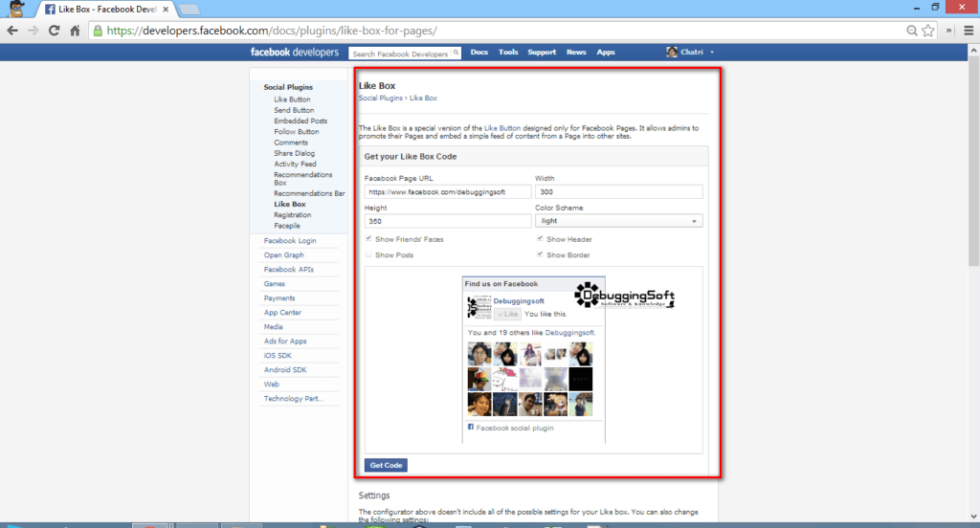
Task: Toggle Show Friends' Faces checkbox
Action: pos(368,239)
